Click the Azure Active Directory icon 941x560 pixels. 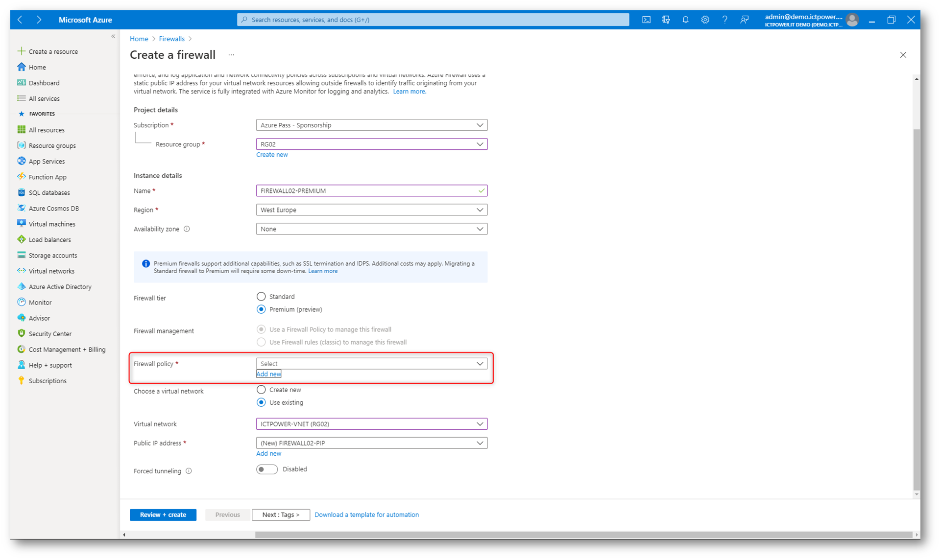[21, 286]
